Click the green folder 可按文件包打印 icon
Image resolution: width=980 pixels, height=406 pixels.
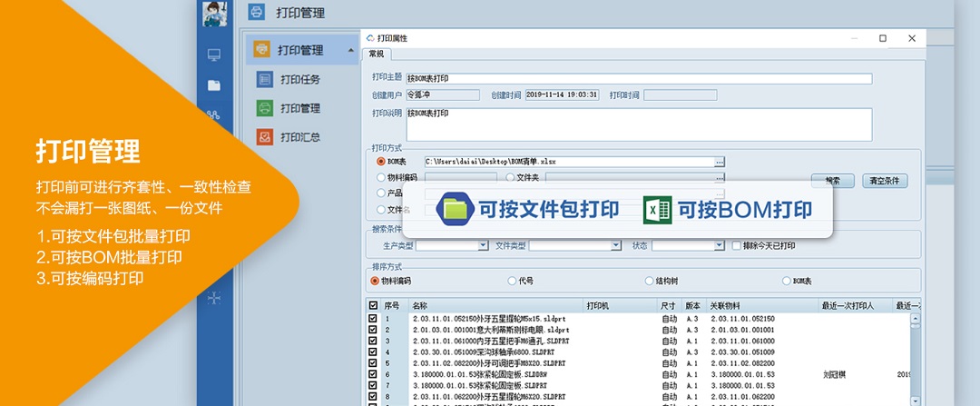(x=456, y=210)
